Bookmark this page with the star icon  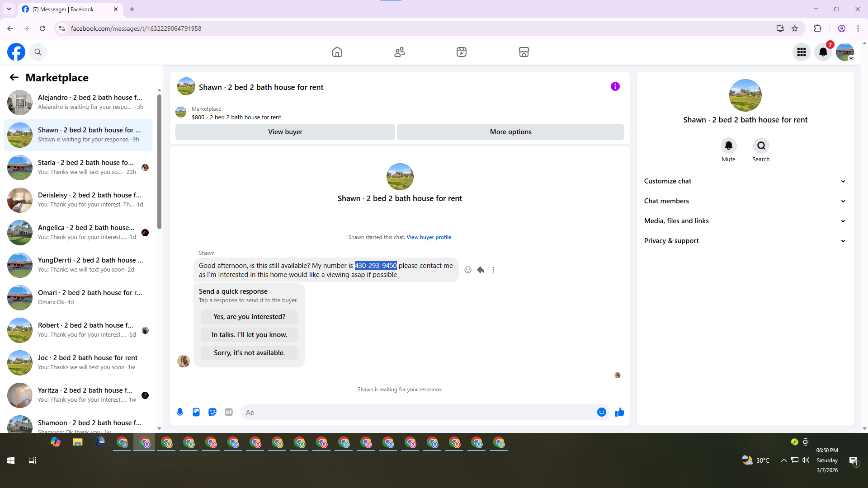[795, 28]
